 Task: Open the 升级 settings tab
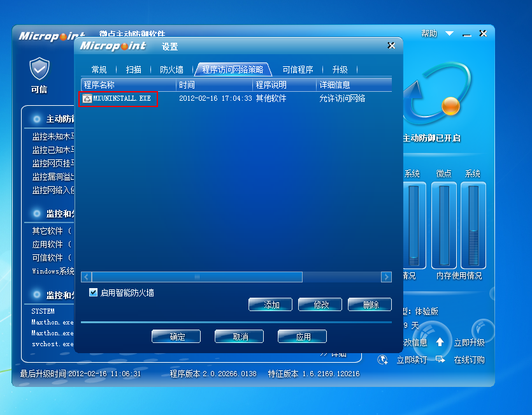340,69
